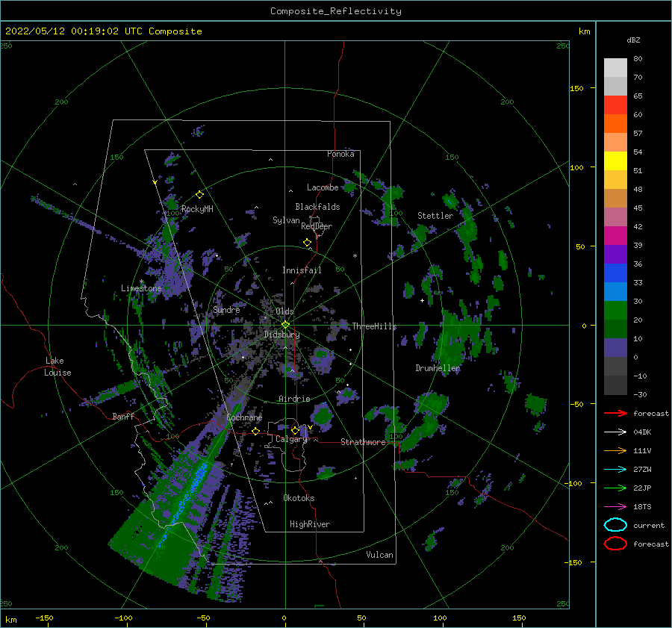Click the green 22JP arrow icon
Image resolution: width=672 pixels, height=628 pixels.
pos(615,488)
